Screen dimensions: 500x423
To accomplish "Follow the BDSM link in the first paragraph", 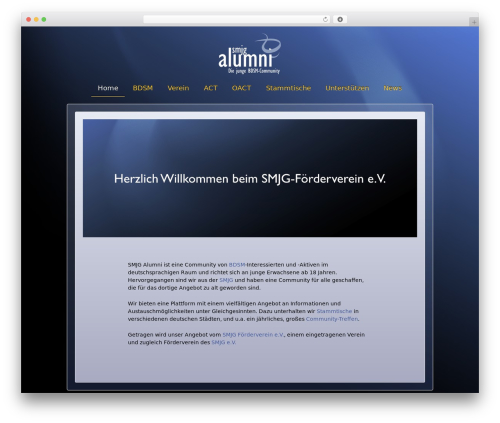I will (x=237, y=265).
